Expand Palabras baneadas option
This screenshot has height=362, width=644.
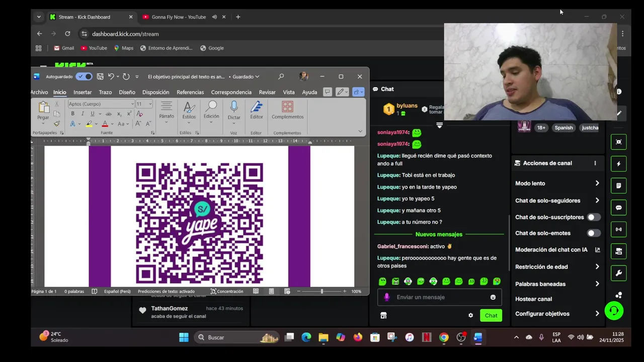point(597,284)
